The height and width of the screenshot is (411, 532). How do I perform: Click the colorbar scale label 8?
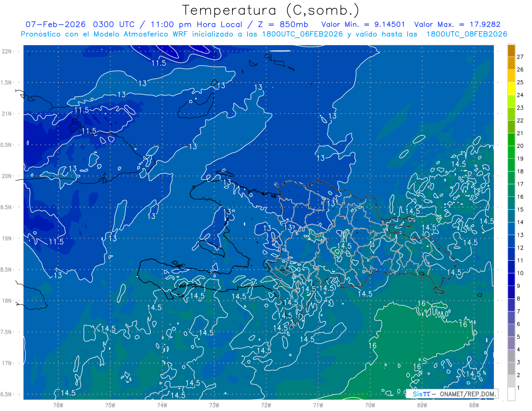[519, 299]
